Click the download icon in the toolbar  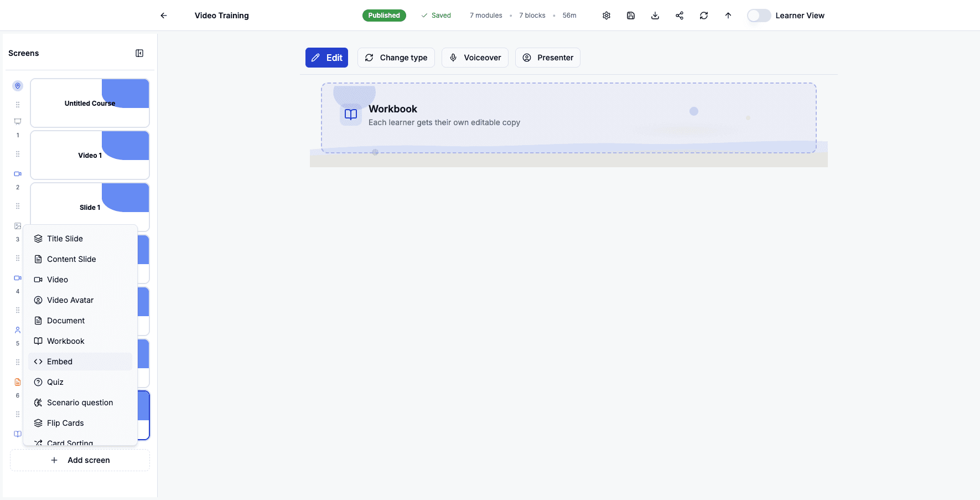click(x=655, y=15)
